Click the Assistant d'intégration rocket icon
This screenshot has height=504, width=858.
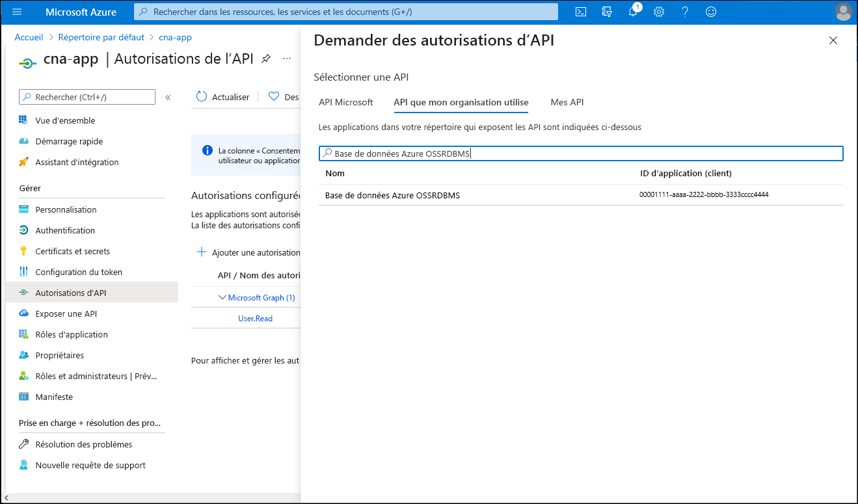[23, 162]
